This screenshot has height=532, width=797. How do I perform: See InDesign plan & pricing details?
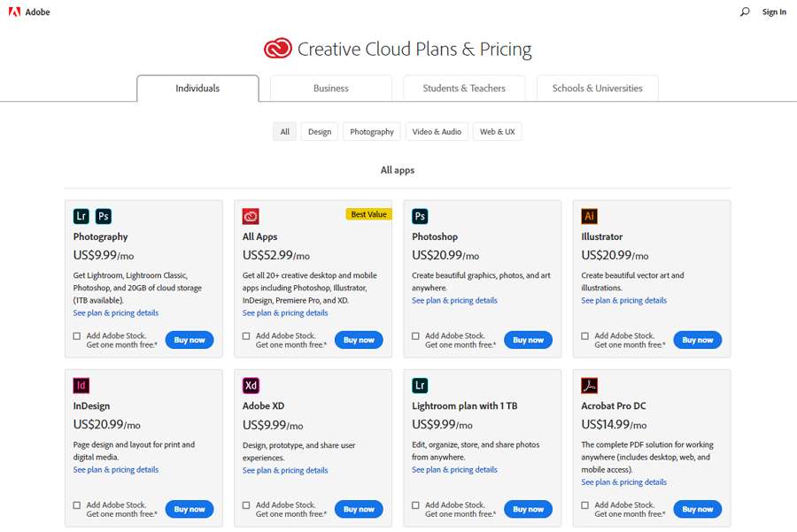116,469
